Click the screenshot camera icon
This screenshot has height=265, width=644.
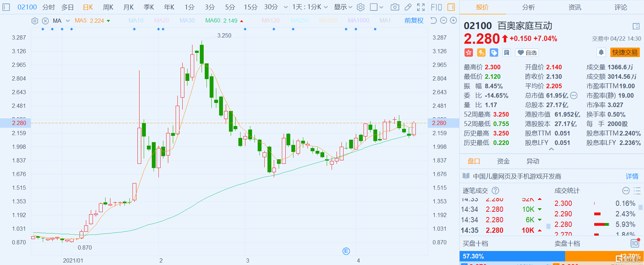click(x=395, y=7)
